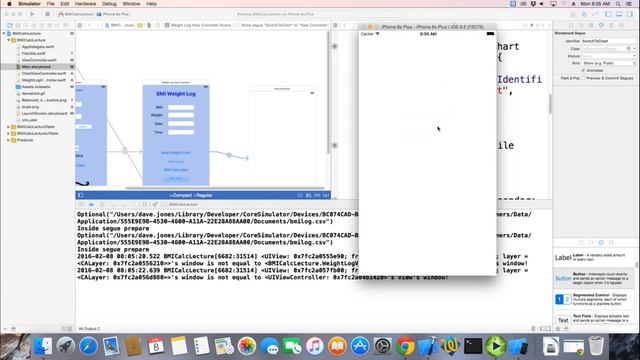Image resolution: width=640 pixels, height=360 pixels.
Task: Open the Class combo box arrow
Action: click(633, 49)
